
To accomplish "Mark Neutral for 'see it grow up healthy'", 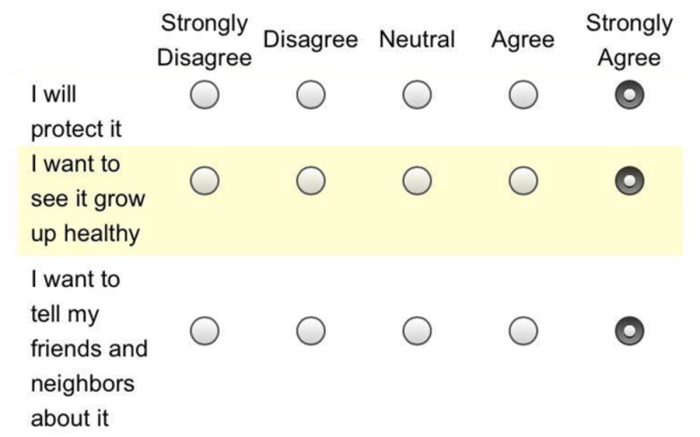I will click(416, 180).
